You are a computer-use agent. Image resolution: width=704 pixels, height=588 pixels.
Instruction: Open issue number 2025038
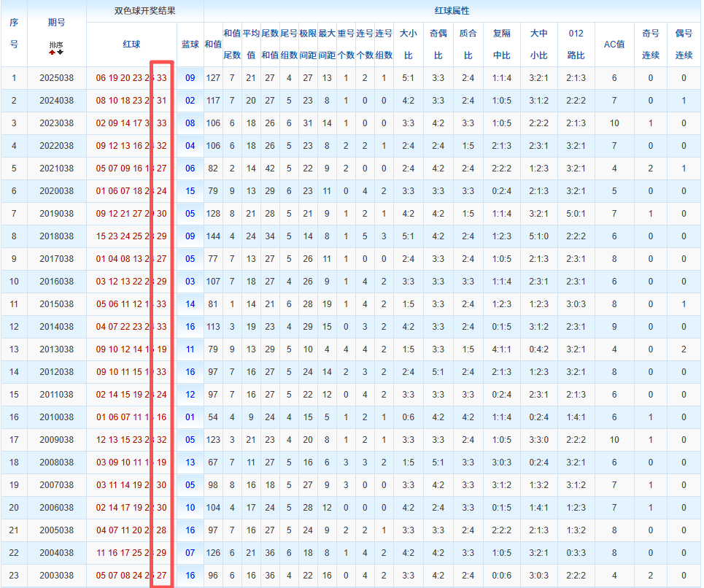pos(57,78)
